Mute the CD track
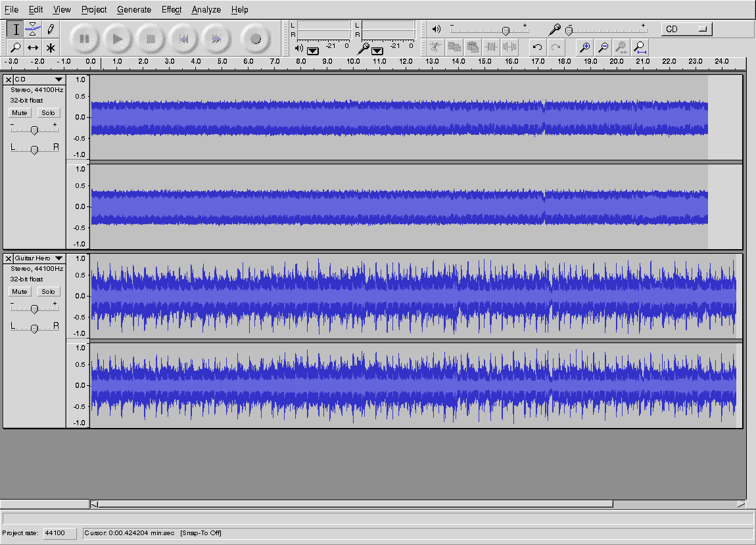Screen dimensions: 756x545 pos(20,112)
